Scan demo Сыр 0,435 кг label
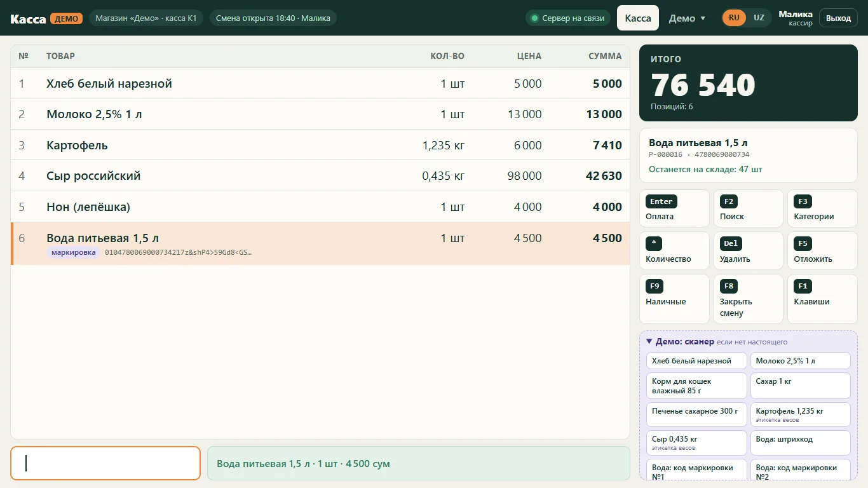Image resolution: width=868 pixels, height=488 pixels. [696, 443]
